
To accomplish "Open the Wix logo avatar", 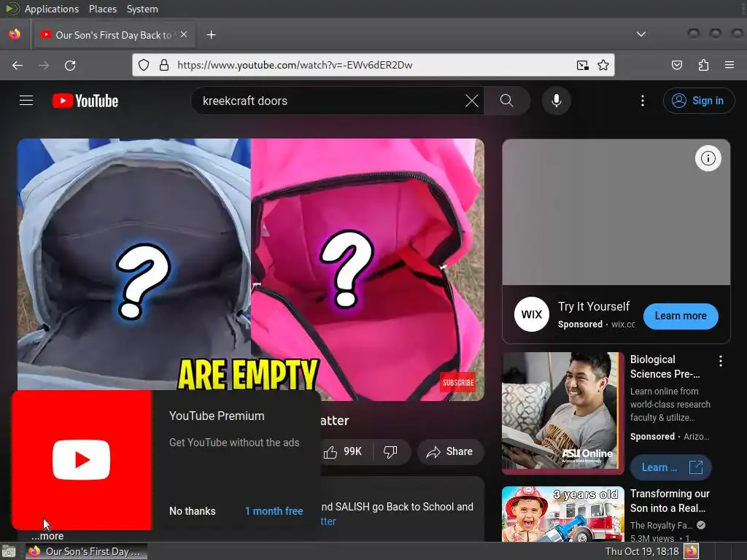I will (x=531, y=314).
